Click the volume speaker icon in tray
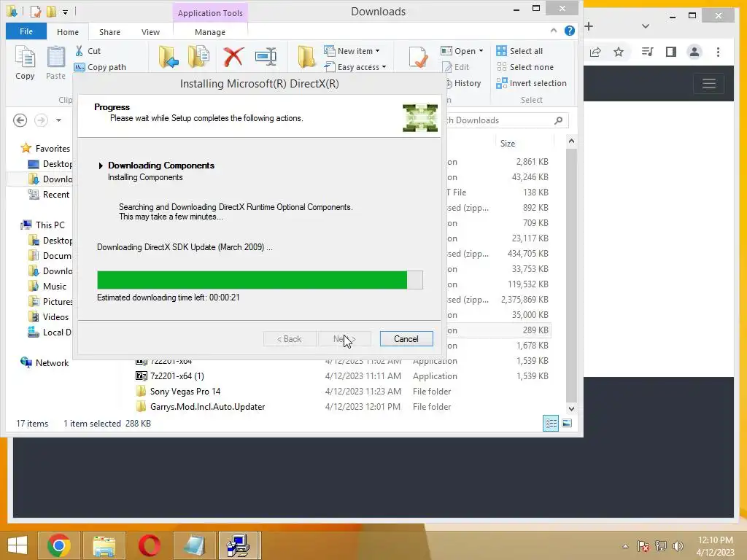Screen dimensions: 747x560 click(678, 546)
